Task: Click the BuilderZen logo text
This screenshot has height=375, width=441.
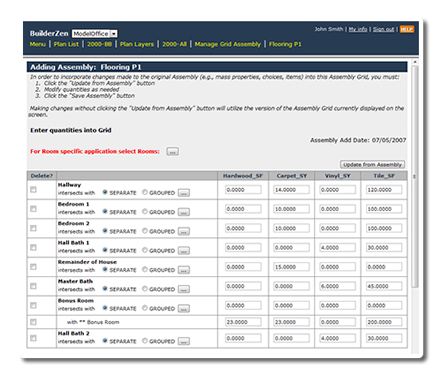Action: (49, 34)
